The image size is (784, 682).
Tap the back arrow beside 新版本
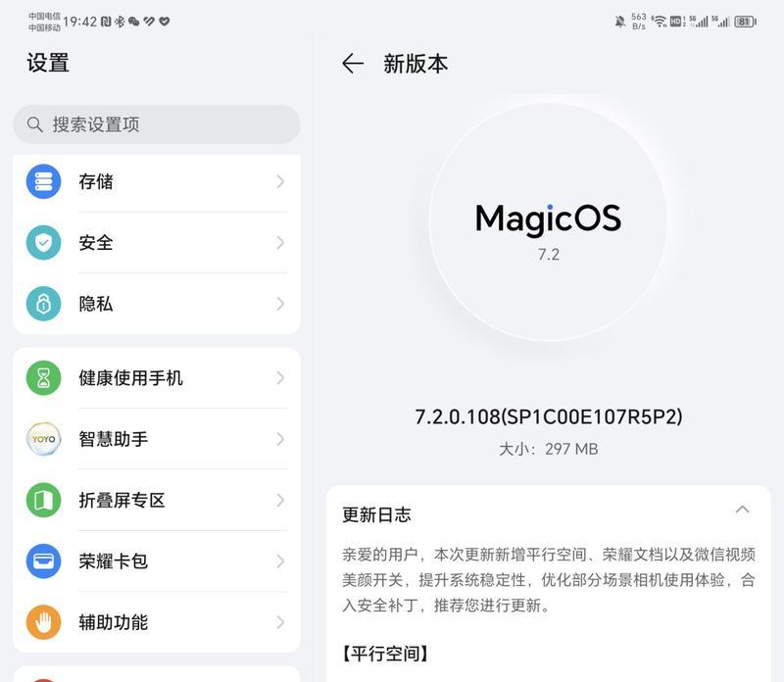point(353,64)
